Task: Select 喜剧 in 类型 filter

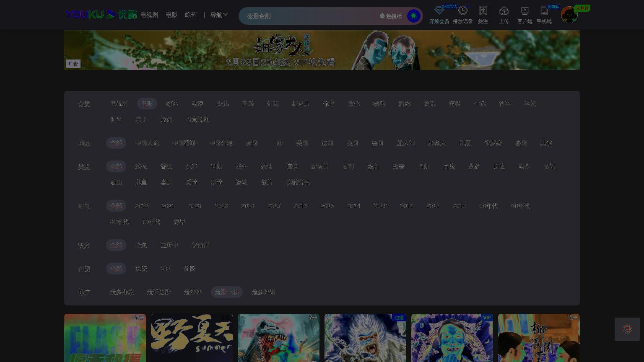Action: click(166, 182)
